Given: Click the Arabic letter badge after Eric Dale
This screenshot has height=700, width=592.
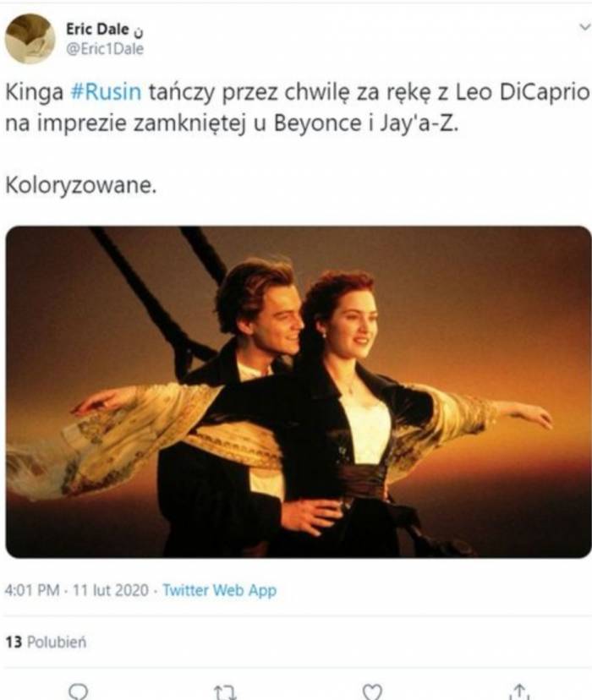Looking at the screenshot, I should point(139,31).
